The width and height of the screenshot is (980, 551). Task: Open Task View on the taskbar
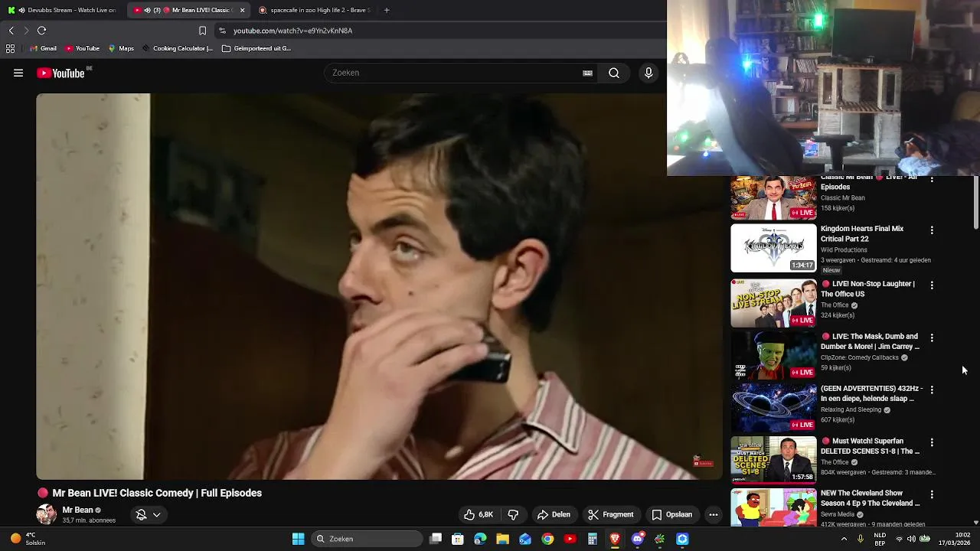436,539
